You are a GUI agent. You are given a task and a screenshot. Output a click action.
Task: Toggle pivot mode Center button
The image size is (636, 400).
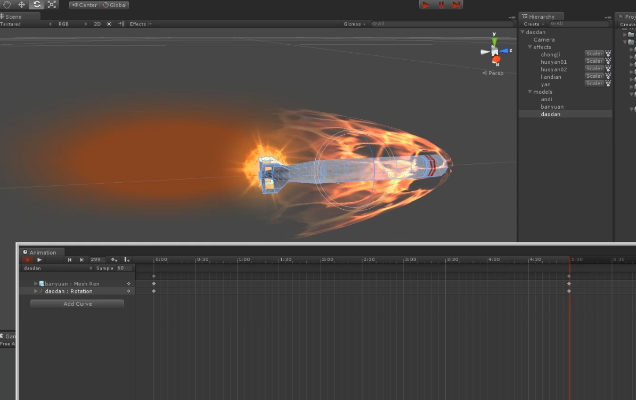(x=83, y=4)
